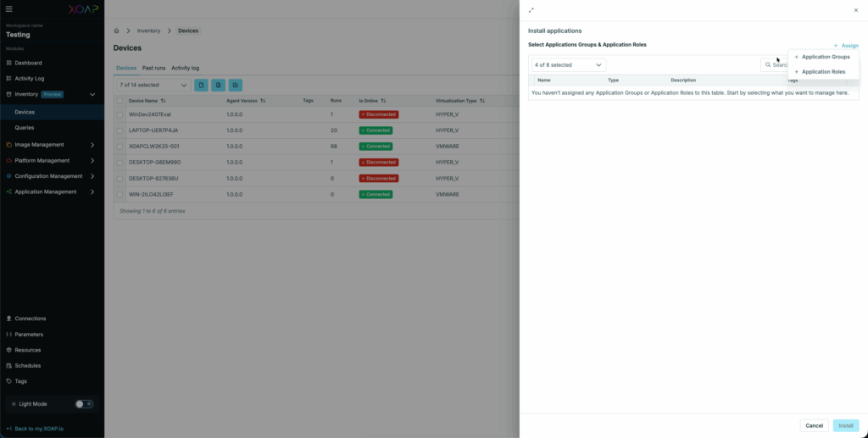Choose Application Roles from Assign menu
This screenshot has height=438, width=868.
coord(822,72)
